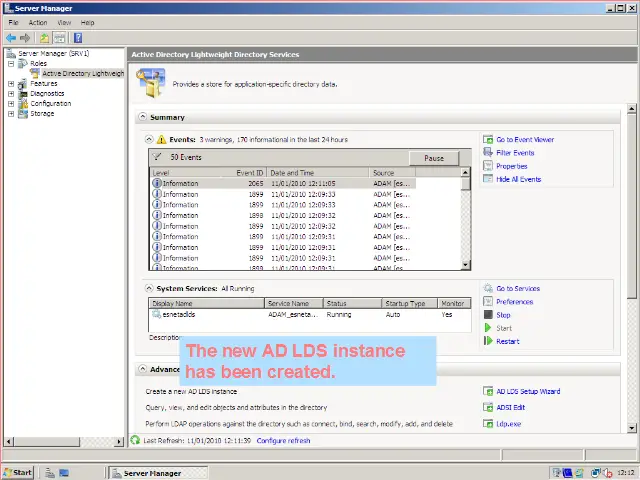
Task: Select event row with Event ID 1898
Action: point(284,216)
